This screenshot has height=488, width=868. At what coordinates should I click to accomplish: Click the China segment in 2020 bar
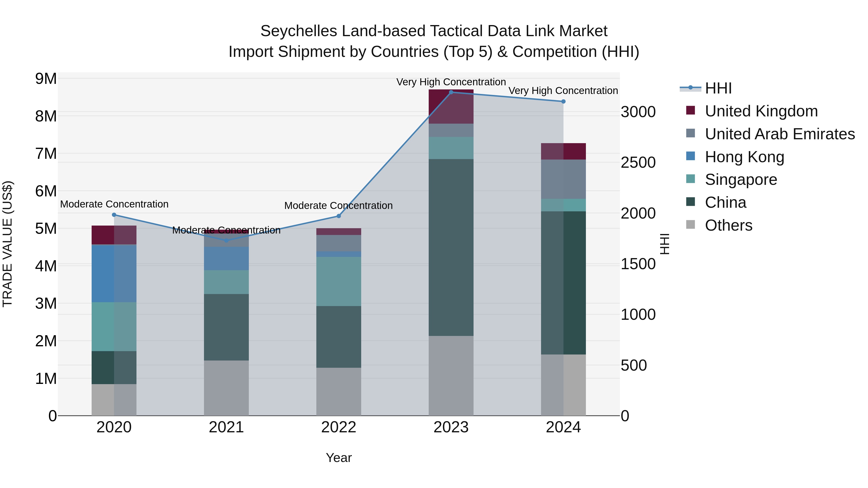pos(114,368)
